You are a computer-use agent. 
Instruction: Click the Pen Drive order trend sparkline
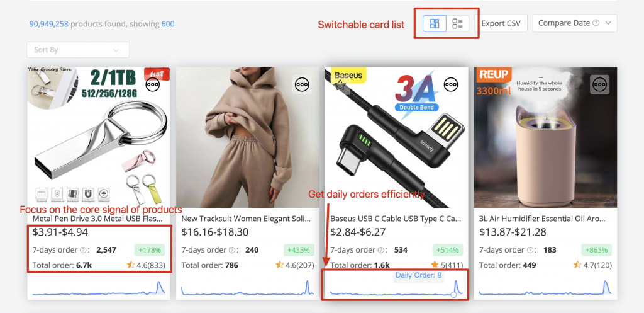99,288
